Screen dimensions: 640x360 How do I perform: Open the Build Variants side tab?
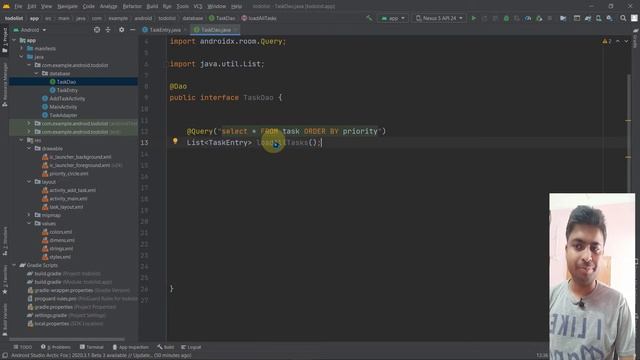pyautogui.click(x=4, y=319)
